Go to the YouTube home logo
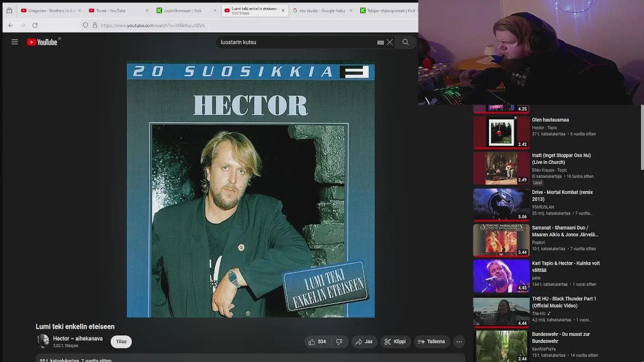The width and height of the screenshot is (644, 362). click(42, 42)
